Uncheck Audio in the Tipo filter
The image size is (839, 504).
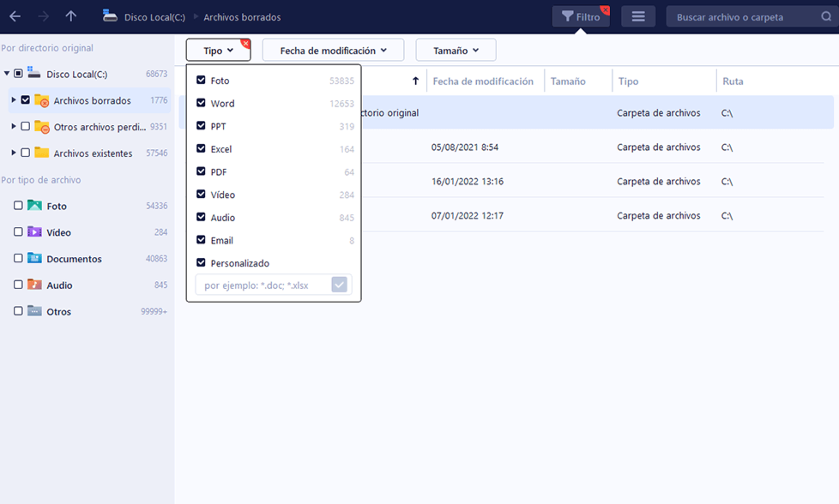(x=202, y=217)
